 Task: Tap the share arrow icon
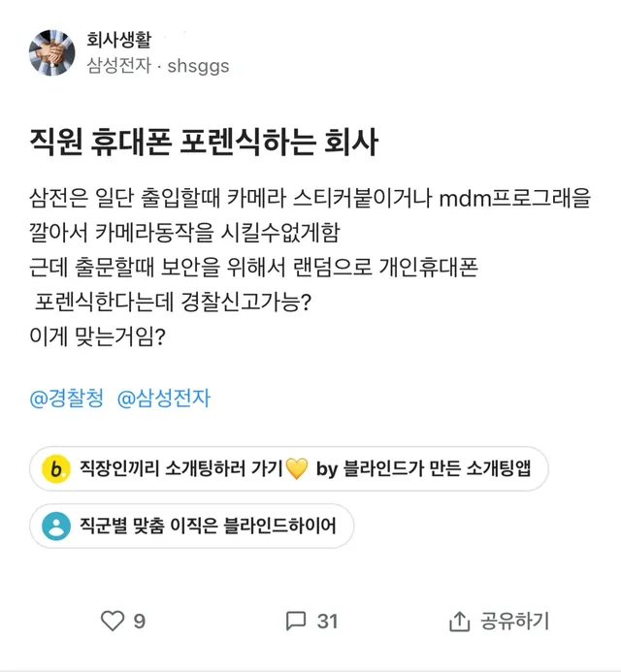click(x=459, y=620)
